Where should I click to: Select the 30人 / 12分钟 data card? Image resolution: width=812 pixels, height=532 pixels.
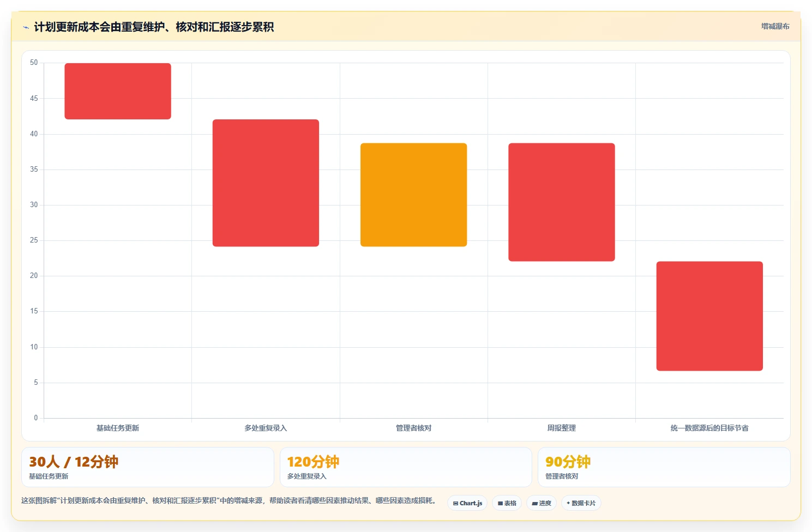pos(148,467)
